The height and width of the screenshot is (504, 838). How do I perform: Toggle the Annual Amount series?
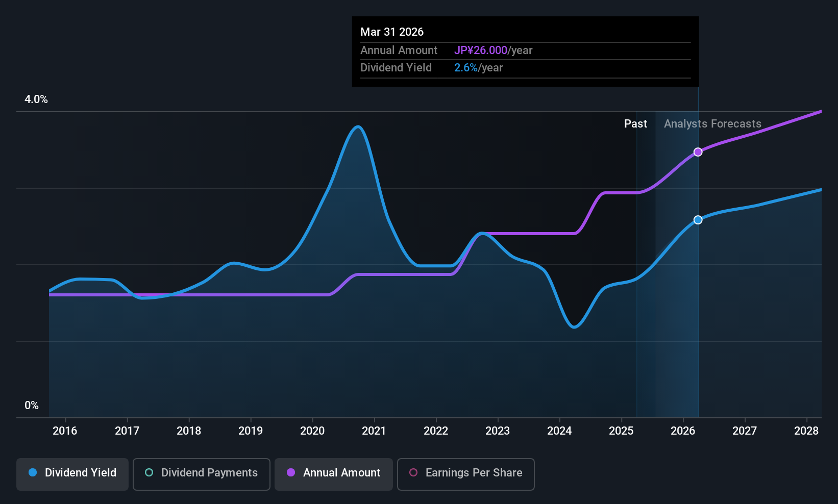[x=334, y=474]
